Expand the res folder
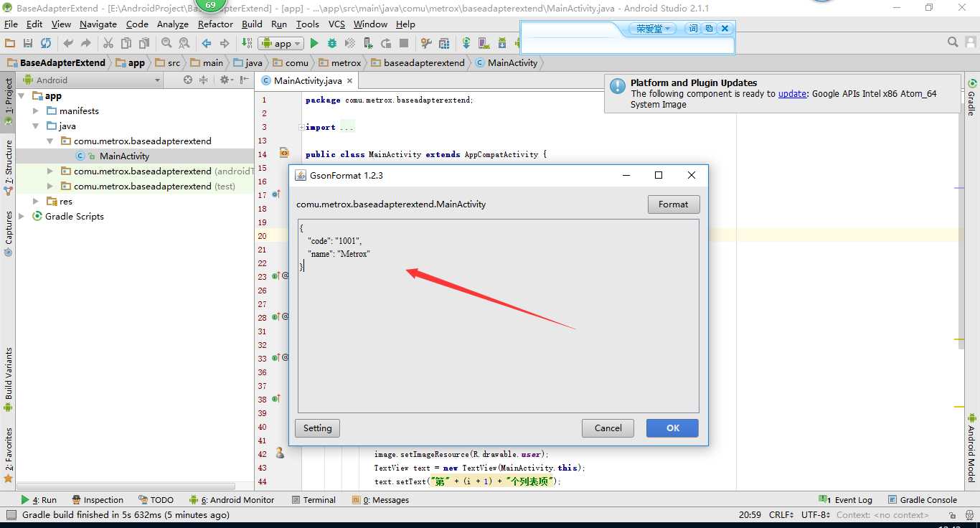The width and height of the screenshot is (980, 528). point(36,201)
